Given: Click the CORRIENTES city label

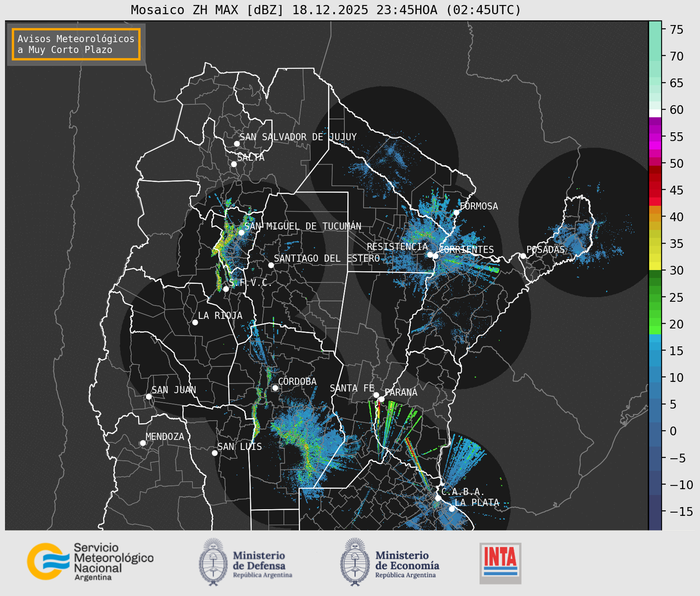Looking at the screenshot, I should point(466,250).
